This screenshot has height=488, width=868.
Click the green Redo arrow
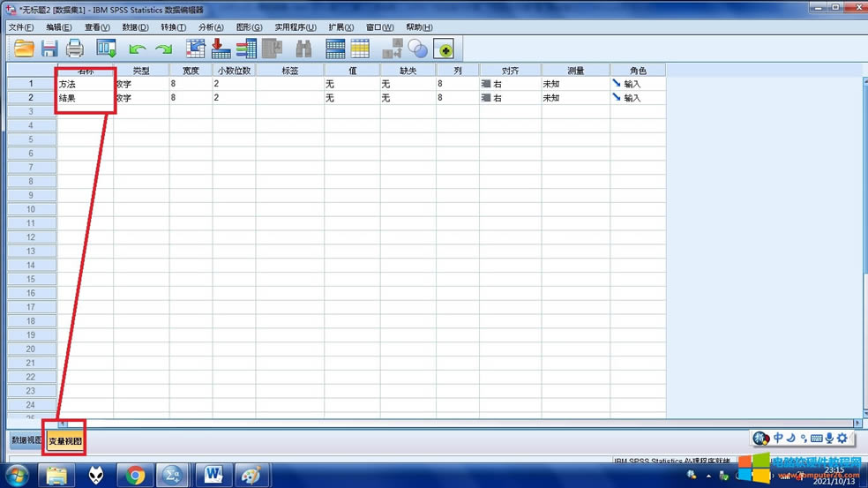point(163,49)
